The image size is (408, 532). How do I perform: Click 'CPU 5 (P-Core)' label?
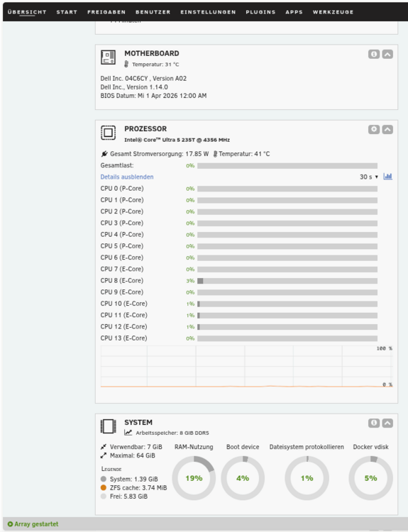pos(122,246)
